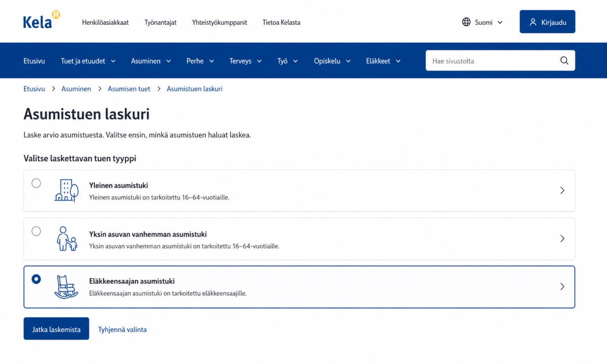Image resolution: width=607 pixels, height=364 pixels.
Task: Click the chevron on Eläkkeensaajan asumistuki card
Action: tap(562, 287)
